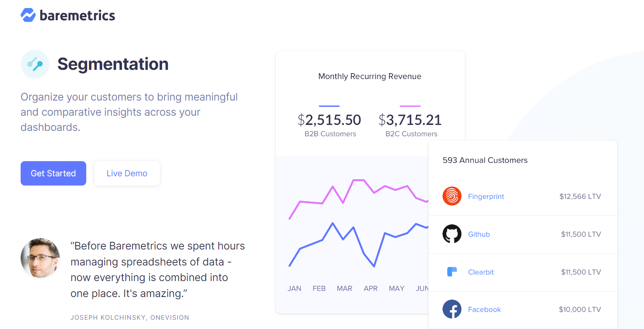Click the Clearbit logo icon
Viewport: 644px width, 329px height.
coord(452,272)
